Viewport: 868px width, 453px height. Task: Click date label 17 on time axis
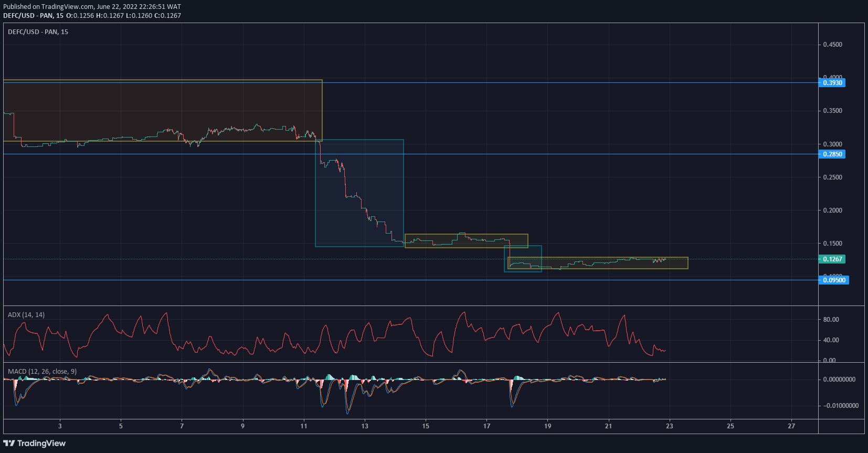[x=486, y=426]
